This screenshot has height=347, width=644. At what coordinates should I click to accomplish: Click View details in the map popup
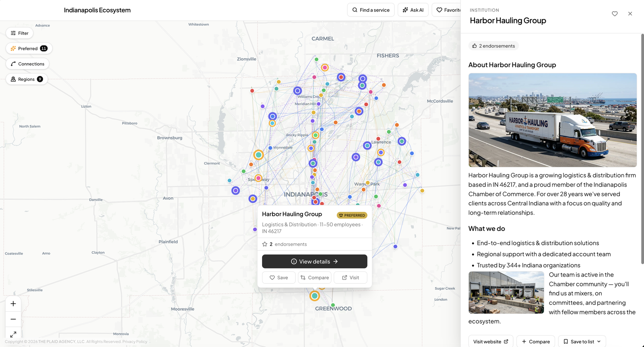pyautogui.click(x=314, y=261)
